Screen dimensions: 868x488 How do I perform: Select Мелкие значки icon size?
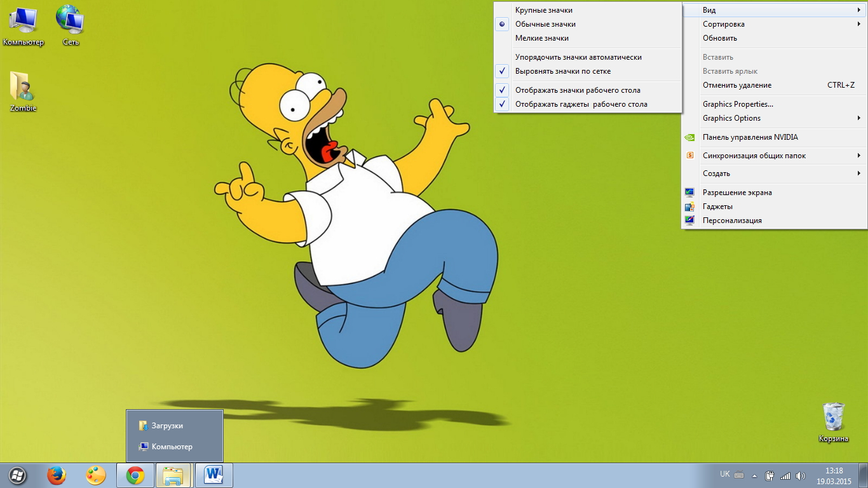587,38
